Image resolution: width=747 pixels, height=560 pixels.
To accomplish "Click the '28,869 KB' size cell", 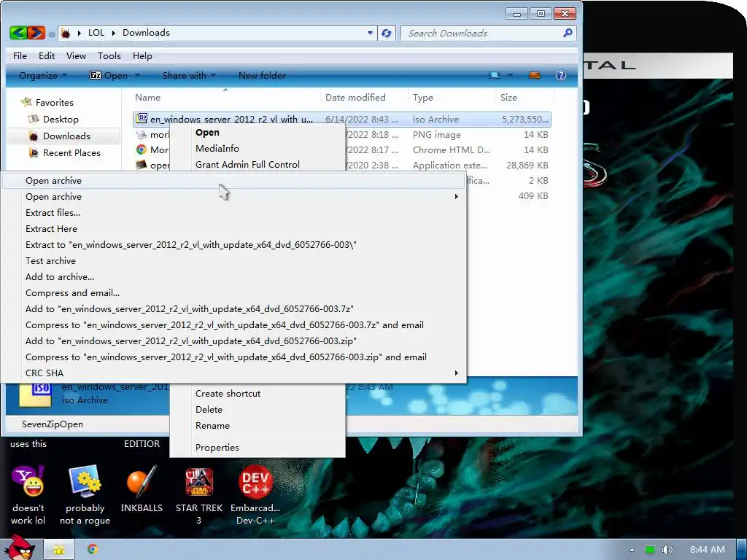I will [527, 166].
